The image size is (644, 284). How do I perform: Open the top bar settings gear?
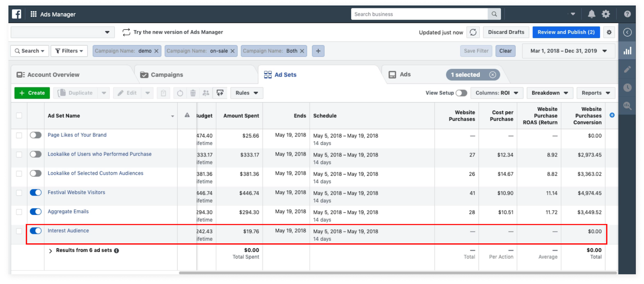[x=606, y=14]
